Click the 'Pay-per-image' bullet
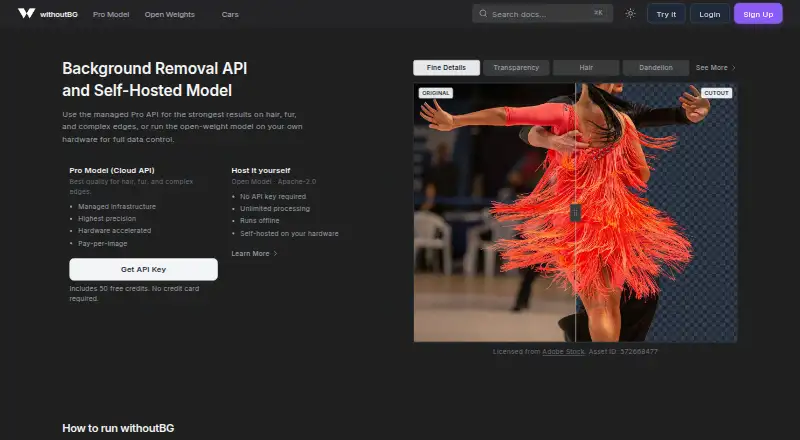The height and width of the screenshot is (440, 800). [x=103, y=243]
